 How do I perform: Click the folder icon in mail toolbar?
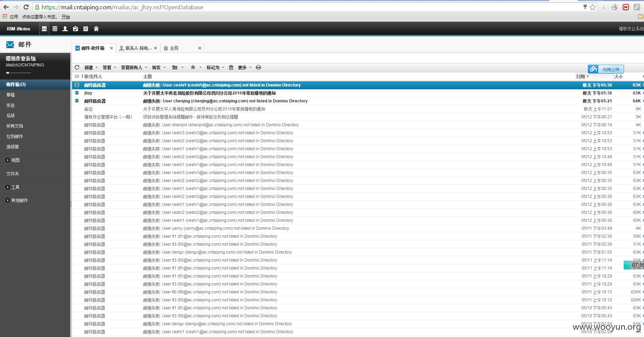tap(175, 67)
